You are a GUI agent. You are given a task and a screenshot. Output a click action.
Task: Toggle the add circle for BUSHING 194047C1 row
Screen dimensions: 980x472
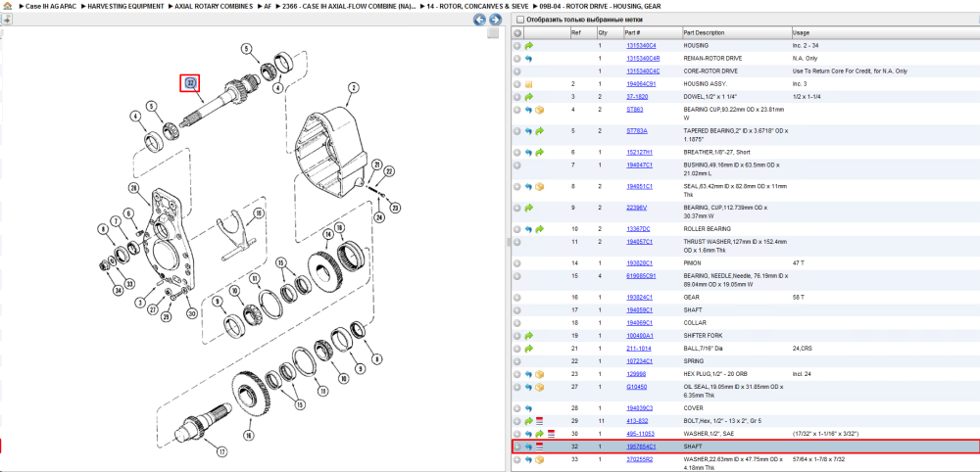[x=516, y=165]
